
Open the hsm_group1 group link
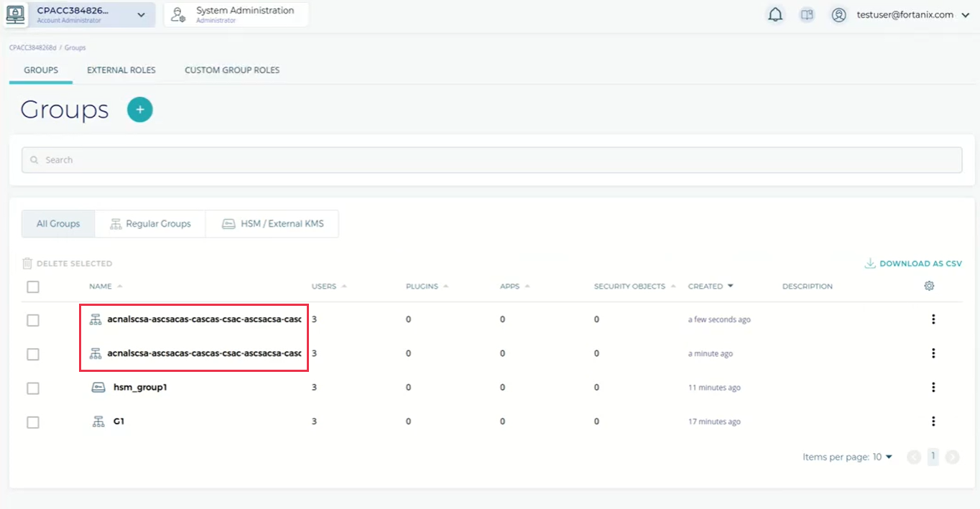point(140,388)
